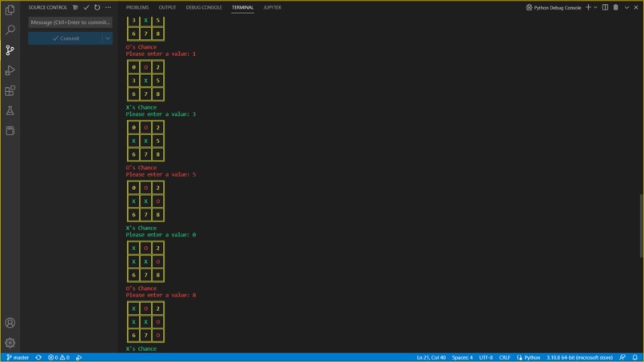Click the SOURCE CONTROL panel title
The height and width of the screenshot is (362, 644).
[x=48, y=7]
